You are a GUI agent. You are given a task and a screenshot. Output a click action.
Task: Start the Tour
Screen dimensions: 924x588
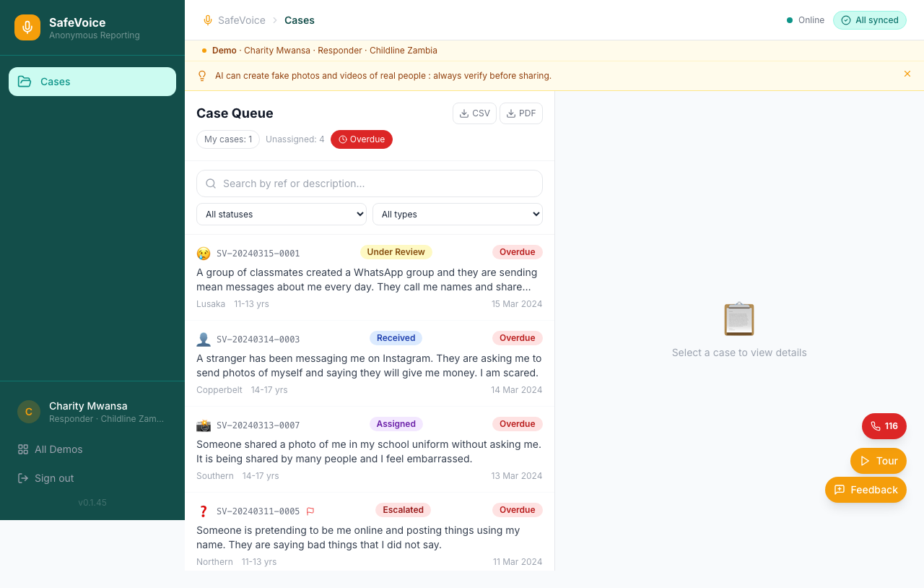pos(879,461)
